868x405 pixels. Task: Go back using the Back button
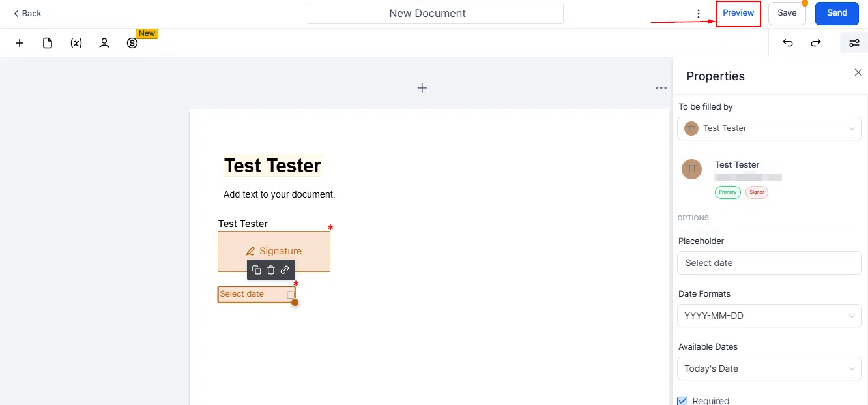coord(27,13)
